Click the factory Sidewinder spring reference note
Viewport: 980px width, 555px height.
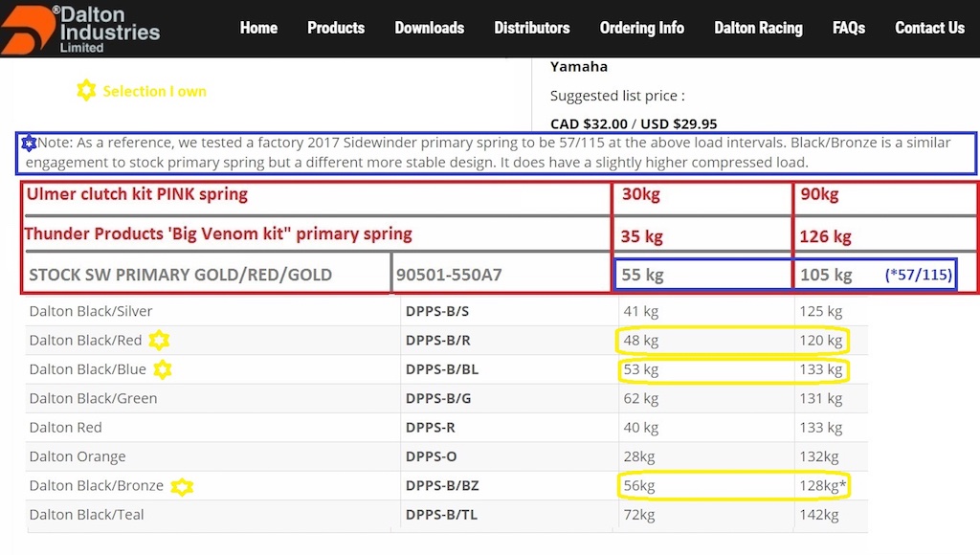(x=496, y=152)
